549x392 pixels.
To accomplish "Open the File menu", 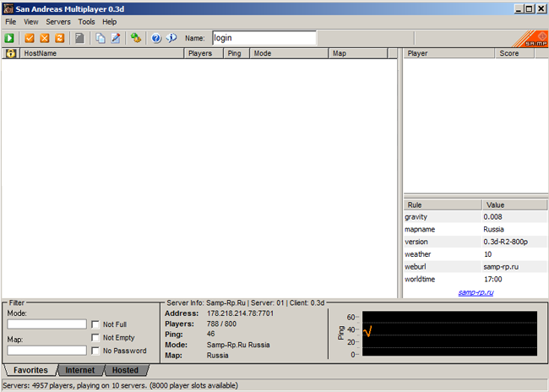I will click(10, 22).
